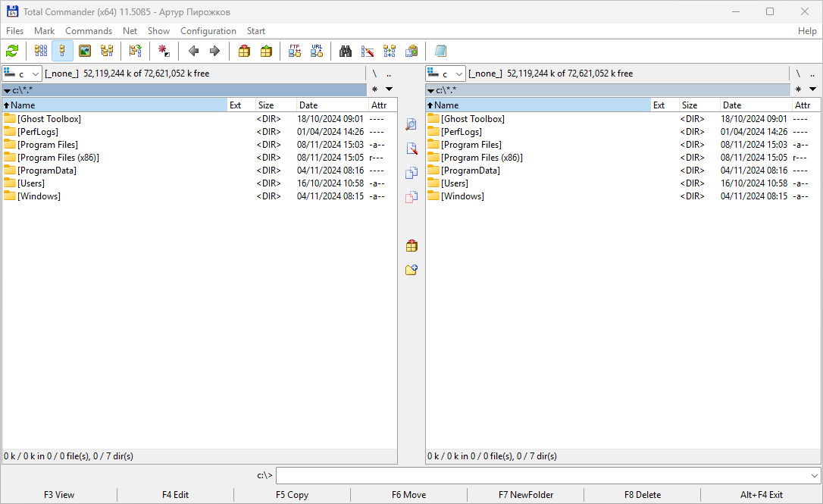823x504 pixels.
Task: Click the branch view toolbar icon with green arrow
Action: 135,51
